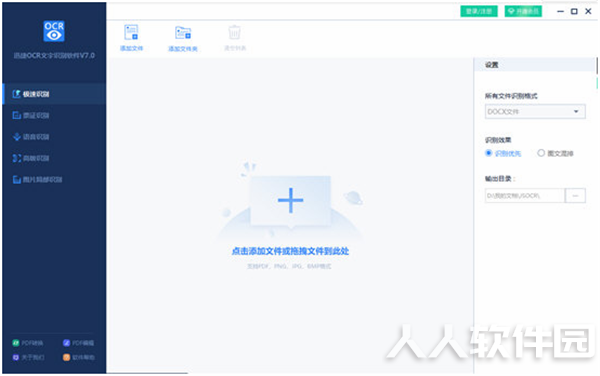Choose 图片局部识别 partial image recognition
Viewport: 600px width, 376px height.
(x=38, y=179)
